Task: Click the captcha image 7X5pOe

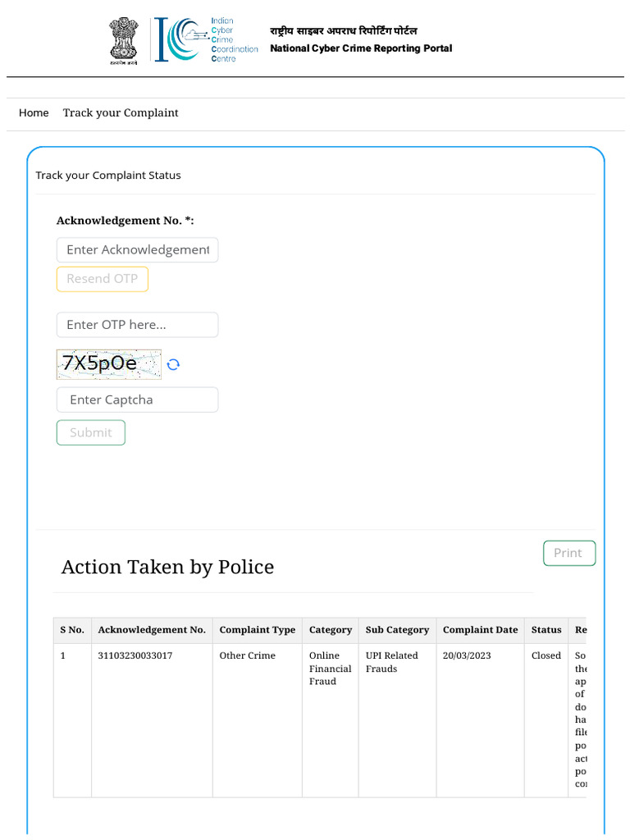Action: coord(108,364)
